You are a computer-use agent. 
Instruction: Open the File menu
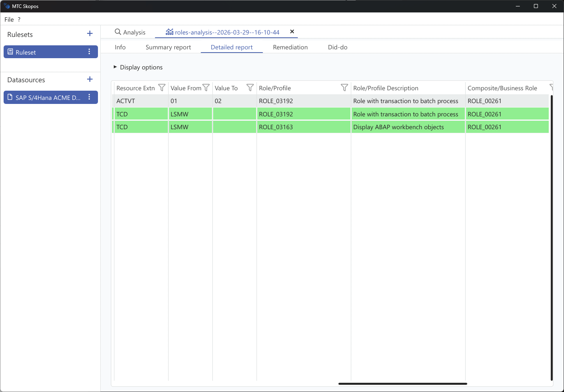click(x=9, y=19)
